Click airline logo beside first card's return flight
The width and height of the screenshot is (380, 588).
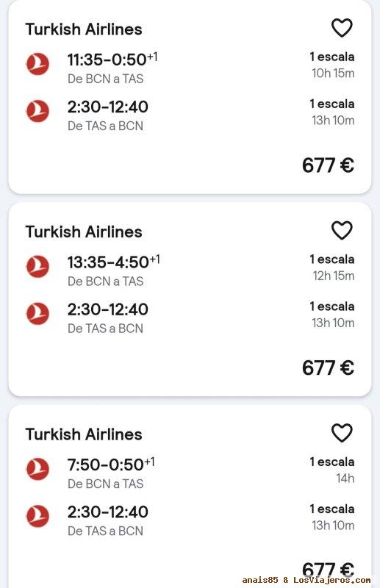(37, 111)
